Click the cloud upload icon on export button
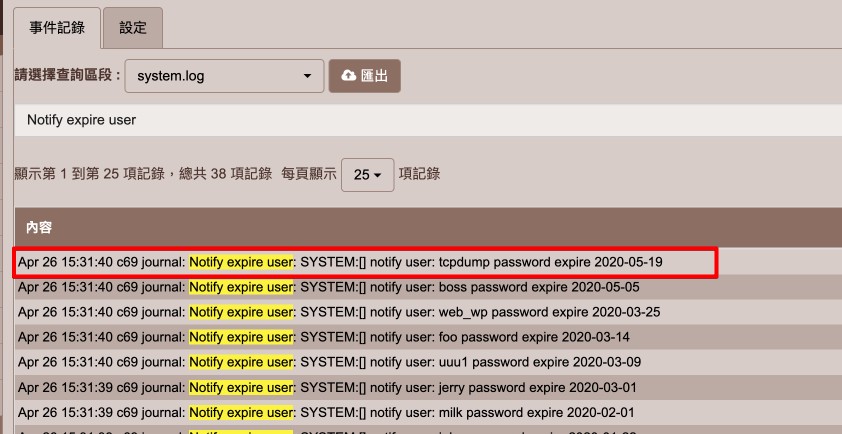 click(348, 76)
